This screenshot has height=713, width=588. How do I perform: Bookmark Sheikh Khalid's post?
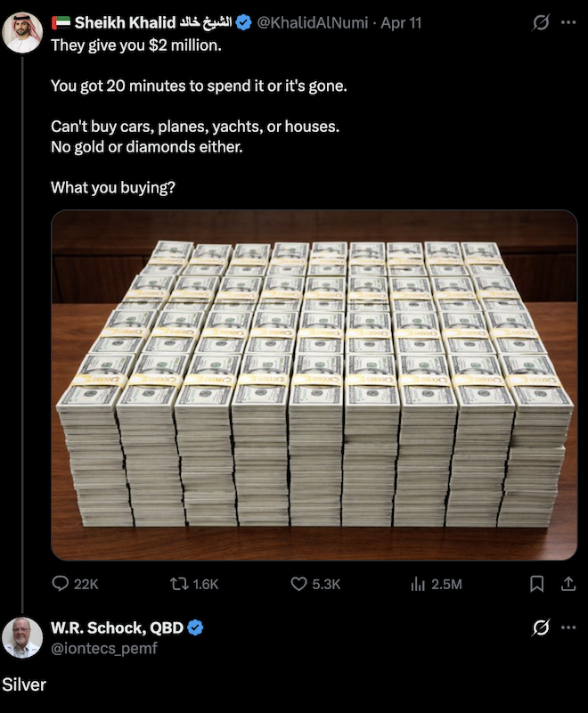(x=537, y=584)
